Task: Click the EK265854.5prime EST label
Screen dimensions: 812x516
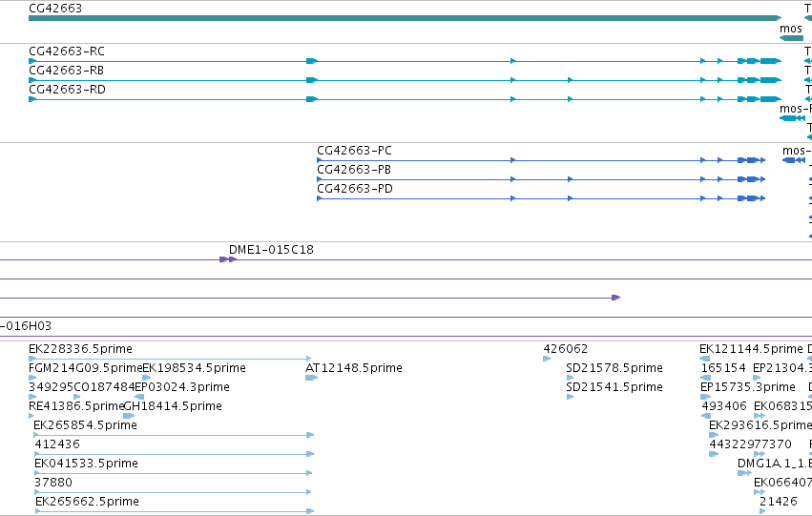Action: (x=86, y=425)
